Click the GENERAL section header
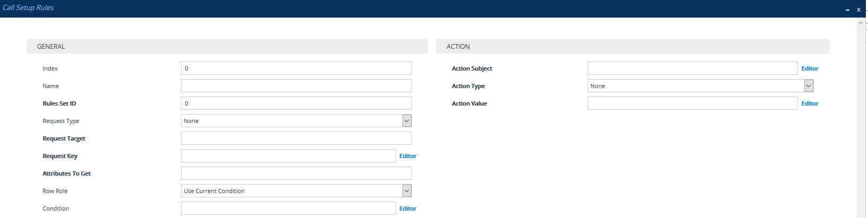The image size is (868, 218). [x=227, y=47]
